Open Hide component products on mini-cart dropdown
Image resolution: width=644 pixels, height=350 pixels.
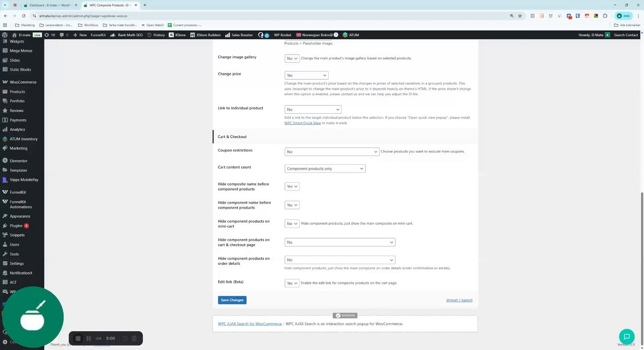tap(292, 224)
